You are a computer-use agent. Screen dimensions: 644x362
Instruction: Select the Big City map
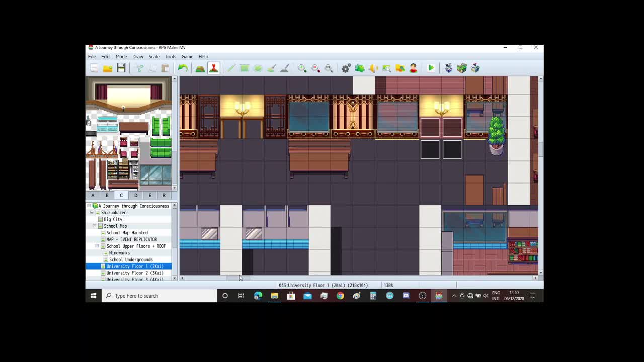[x=113, y=219]
